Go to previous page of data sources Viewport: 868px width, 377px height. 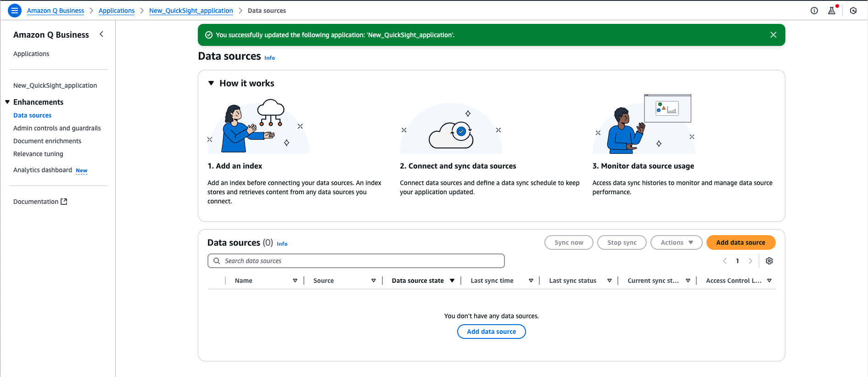pyautogui.click(x=725, y=261)
